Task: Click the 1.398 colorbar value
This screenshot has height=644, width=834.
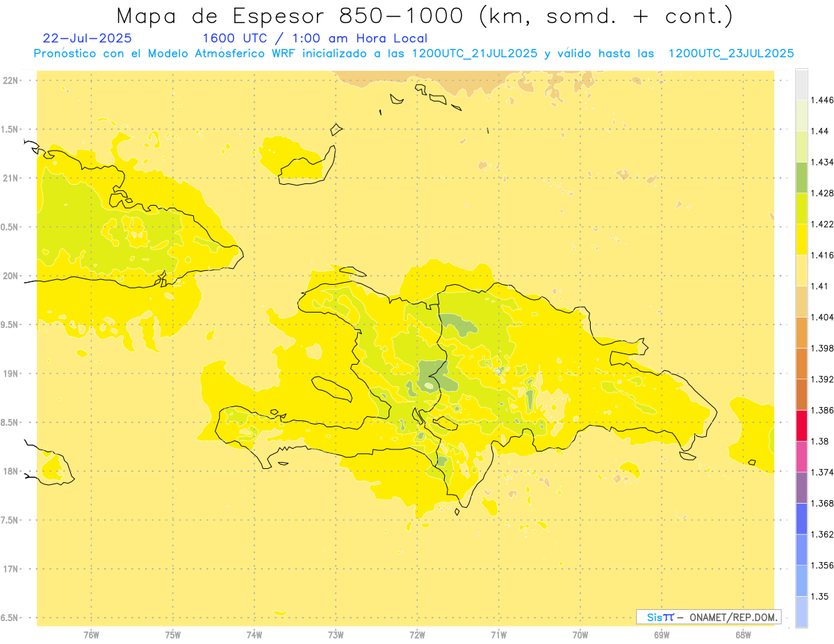Action: (x=823, y=348)
